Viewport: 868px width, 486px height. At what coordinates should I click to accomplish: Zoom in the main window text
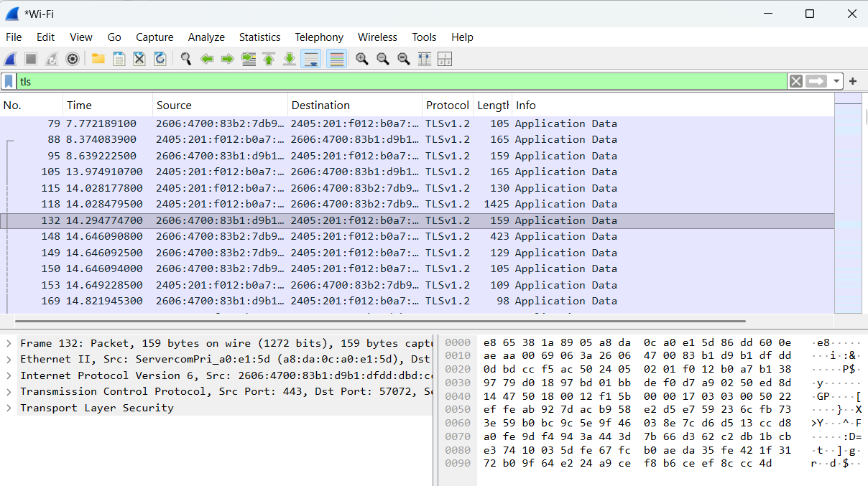pyautogui.click(x=362, y=59)
